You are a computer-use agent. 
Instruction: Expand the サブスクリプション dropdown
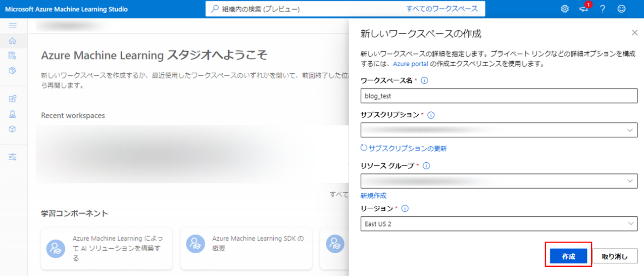(x=630, y=130)
